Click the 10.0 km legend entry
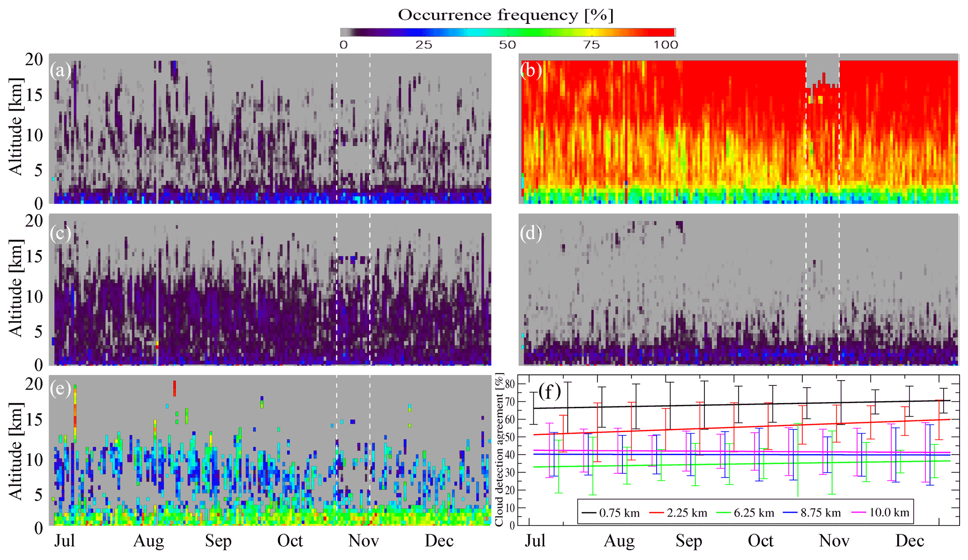Screen dimensions: 968x560 click(x=889, y=513)
